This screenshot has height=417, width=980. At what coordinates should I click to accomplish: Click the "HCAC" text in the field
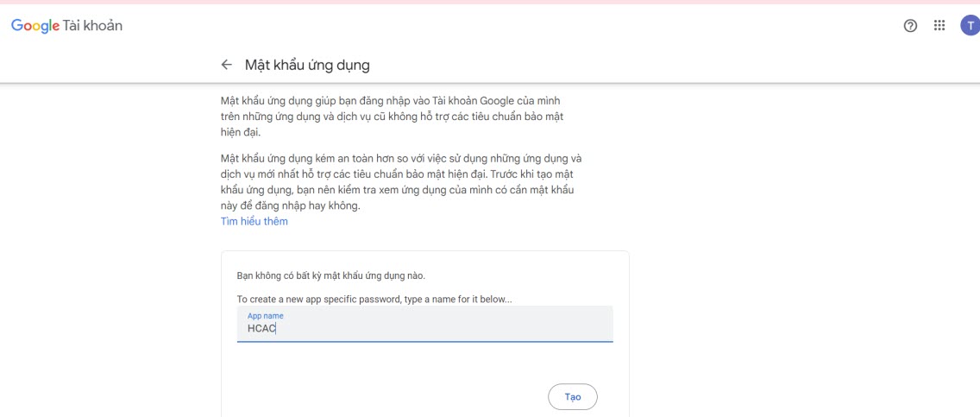tap(261, 328)
